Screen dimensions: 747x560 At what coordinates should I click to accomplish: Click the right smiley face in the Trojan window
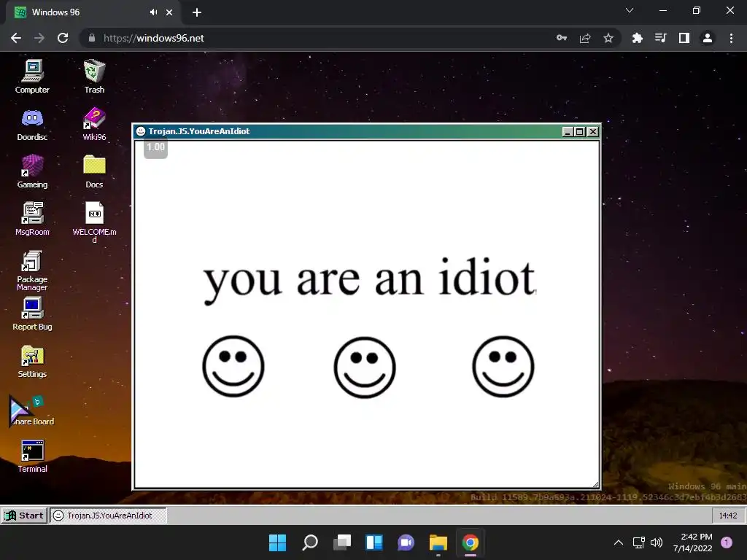click(x=503, y=366)
